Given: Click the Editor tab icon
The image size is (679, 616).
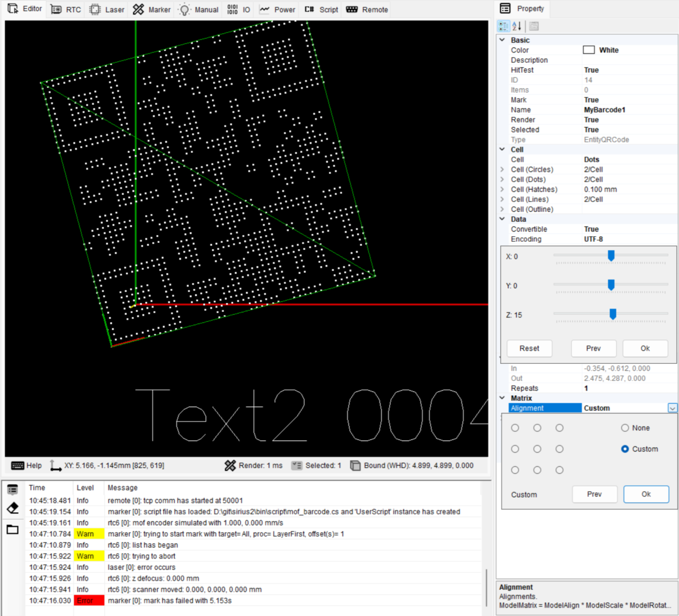Looking at the screenshot, I should [x=13, y=9].
